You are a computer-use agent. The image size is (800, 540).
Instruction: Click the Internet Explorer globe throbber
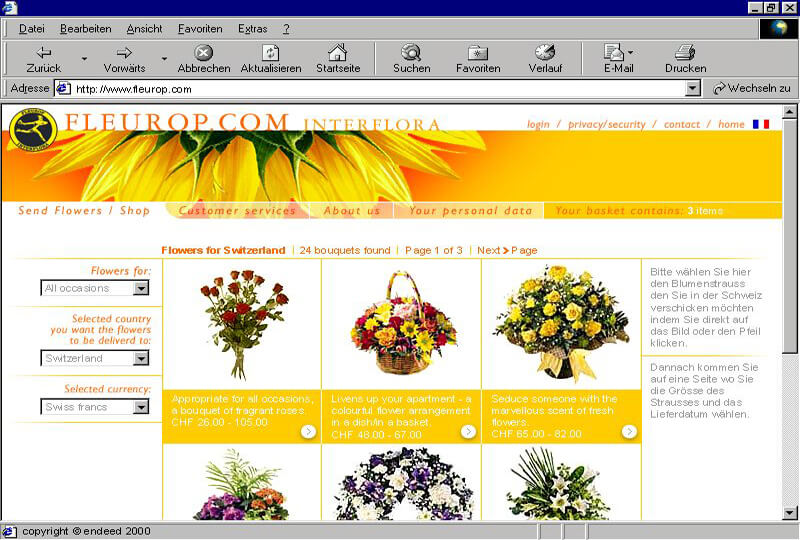click(x=779, y=29)
